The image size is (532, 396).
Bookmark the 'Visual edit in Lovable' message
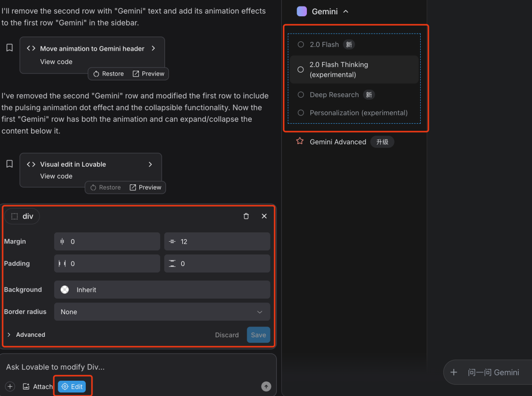[9, 164]
